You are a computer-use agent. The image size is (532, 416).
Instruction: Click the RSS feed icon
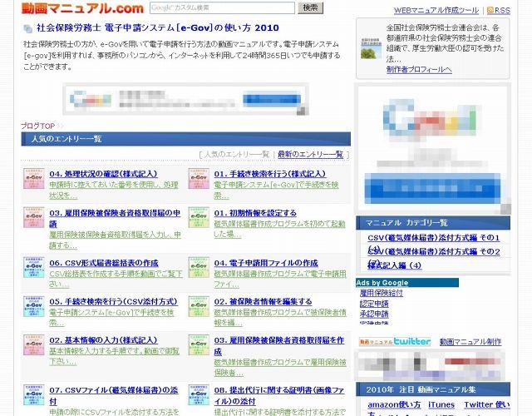click(490, 10)
